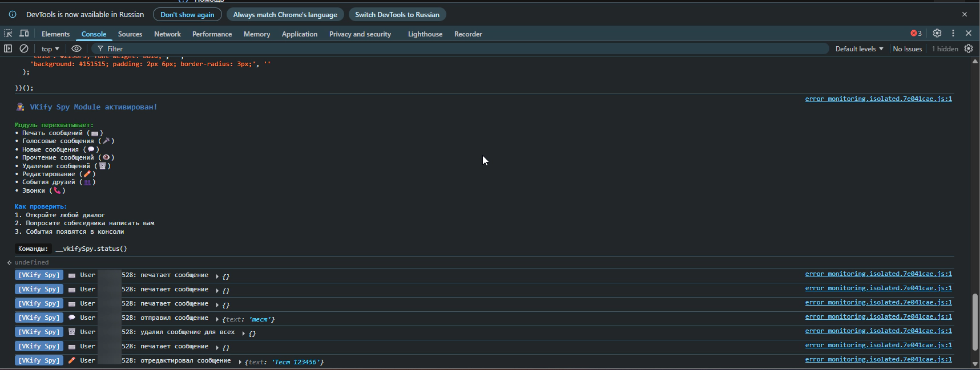Screen dimensions: 980x370
Task: Dismiss the language info bar
Action: click(965, 14)
